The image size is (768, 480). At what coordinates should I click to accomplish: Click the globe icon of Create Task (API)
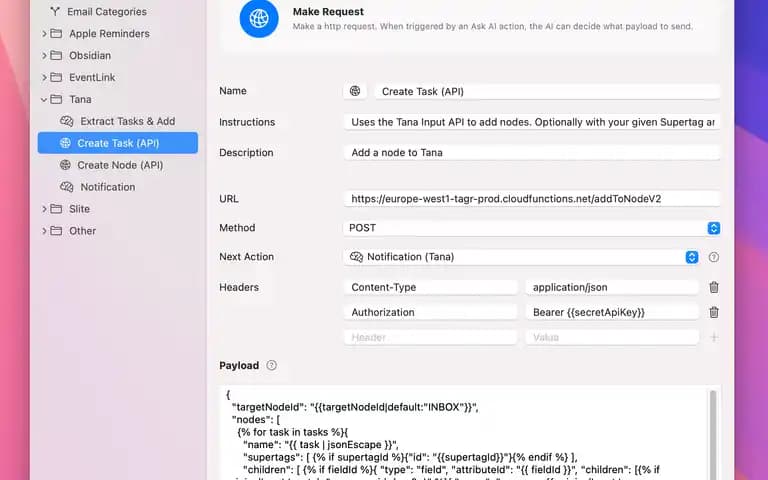click(65, 143)
